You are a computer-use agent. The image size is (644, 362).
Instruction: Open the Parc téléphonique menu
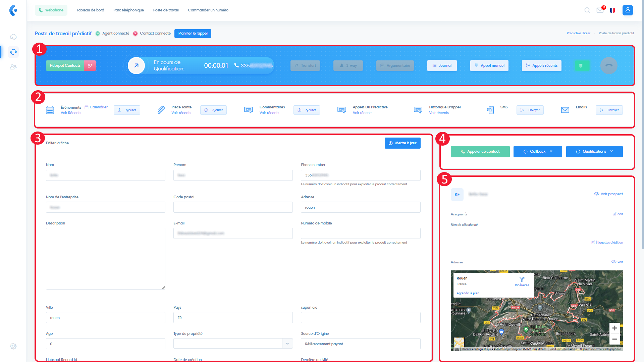[128, 10]
